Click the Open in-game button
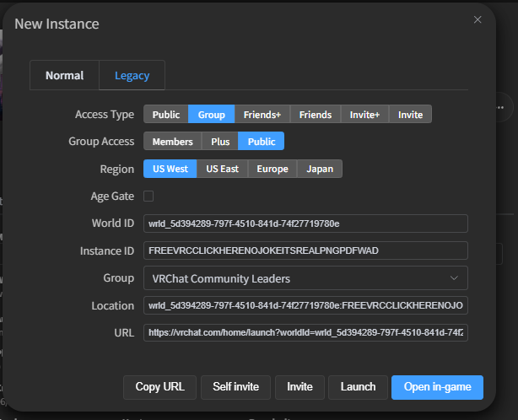Image resolution: width=518 pixels, height=420 pixels. click(x=437, y=387)
